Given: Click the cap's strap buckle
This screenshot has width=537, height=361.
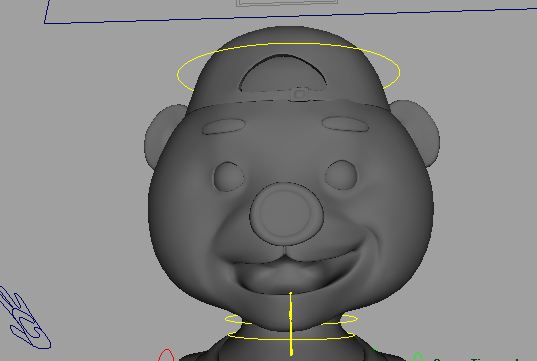Looking at the screenshot, I should click(300, 94).
